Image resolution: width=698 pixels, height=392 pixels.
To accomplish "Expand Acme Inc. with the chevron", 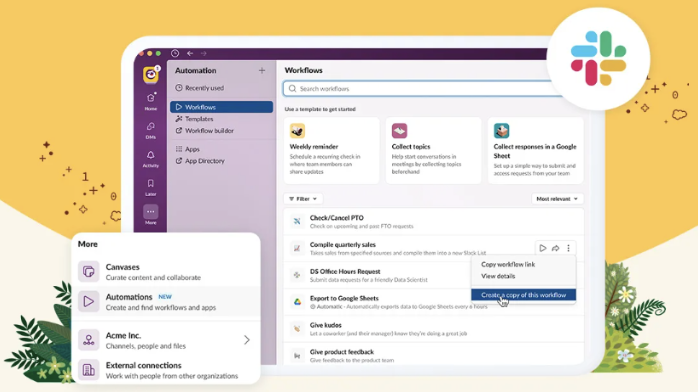I will 247,340.
